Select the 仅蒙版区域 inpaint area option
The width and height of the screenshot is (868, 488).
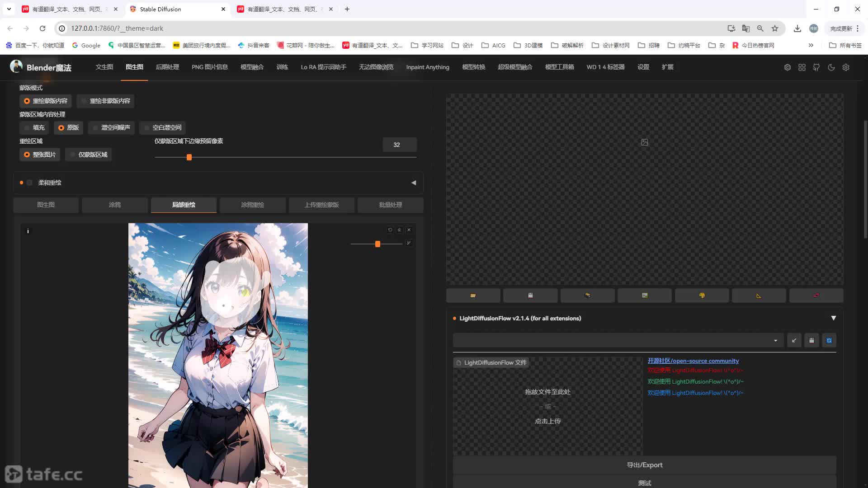point(89,155)
